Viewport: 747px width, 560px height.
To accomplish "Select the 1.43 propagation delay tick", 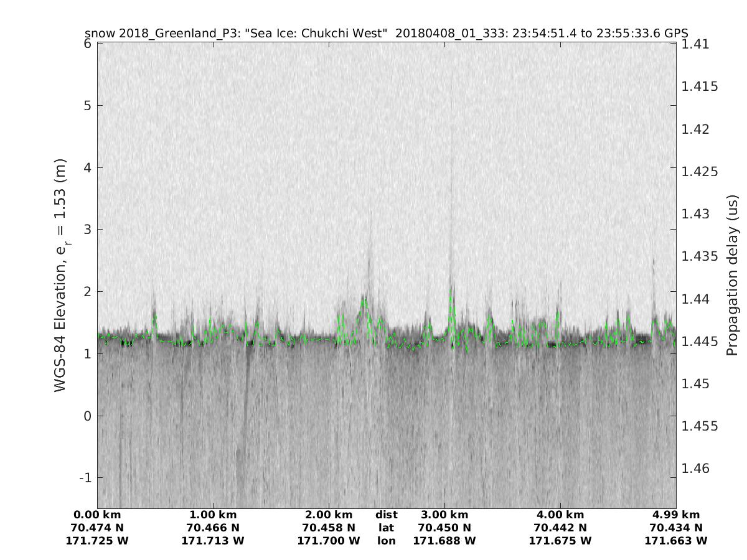I will click(695, 214).
